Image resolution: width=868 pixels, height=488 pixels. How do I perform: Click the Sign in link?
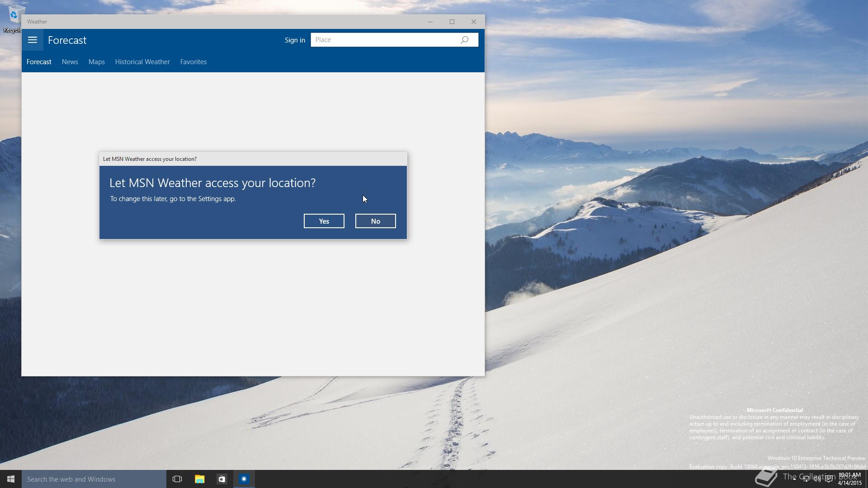pos(295,40)
